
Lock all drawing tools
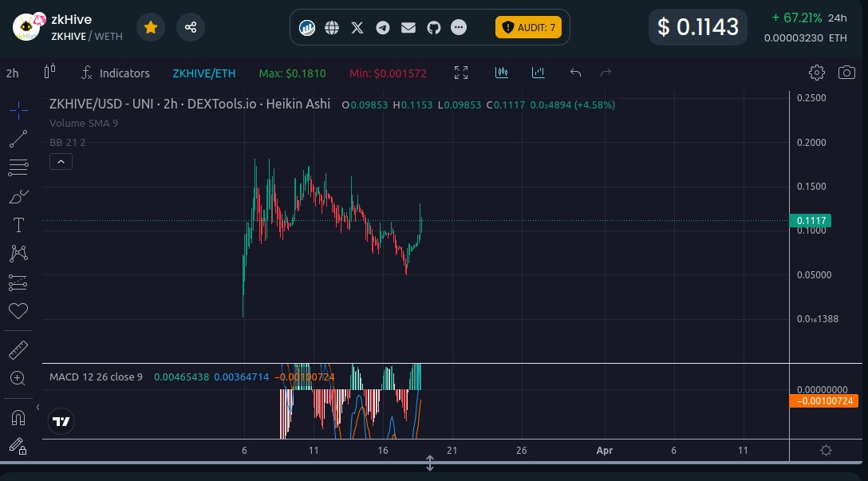pyautogui.click(x=18, y=446)
